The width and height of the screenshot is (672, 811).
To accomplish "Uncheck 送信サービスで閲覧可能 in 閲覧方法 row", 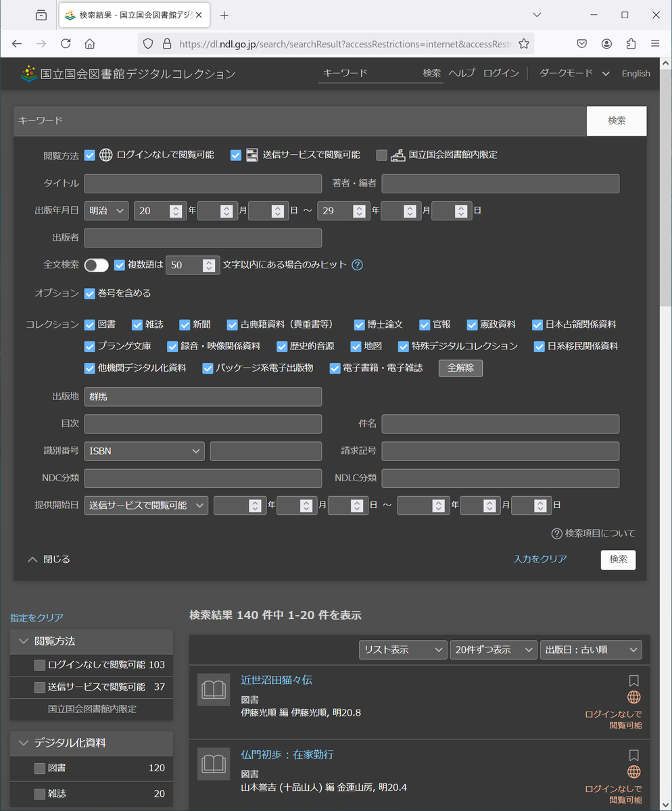I will click(x=236, y=155).
